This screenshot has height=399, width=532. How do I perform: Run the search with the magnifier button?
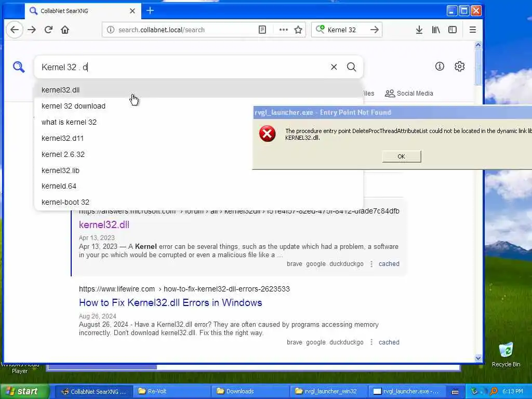pos(352,67)
